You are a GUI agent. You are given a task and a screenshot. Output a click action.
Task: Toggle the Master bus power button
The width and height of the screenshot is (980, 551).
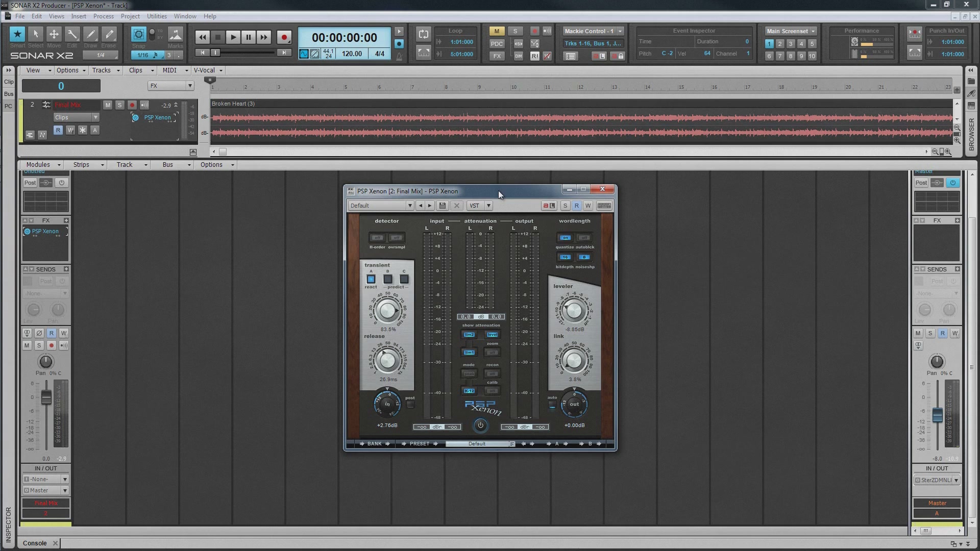(952, 183)
